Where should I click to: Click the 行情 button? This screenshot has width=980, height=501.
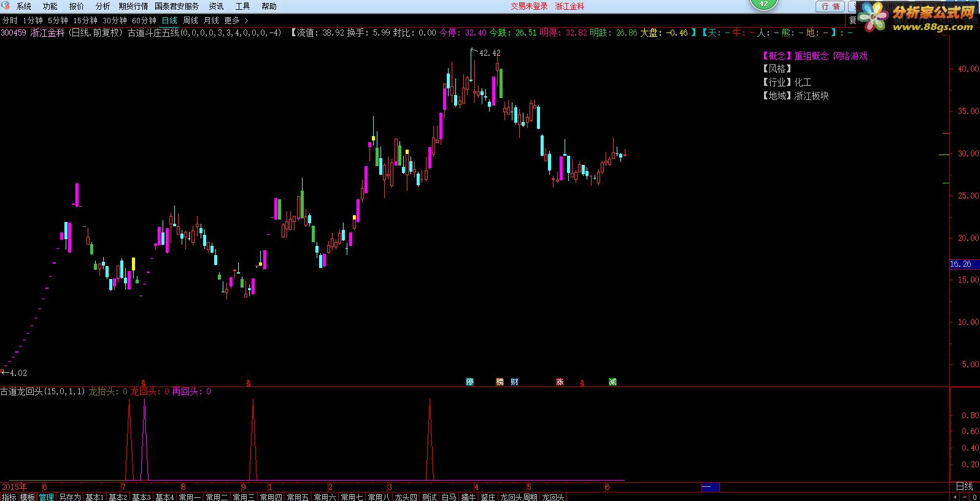(830, 6)
